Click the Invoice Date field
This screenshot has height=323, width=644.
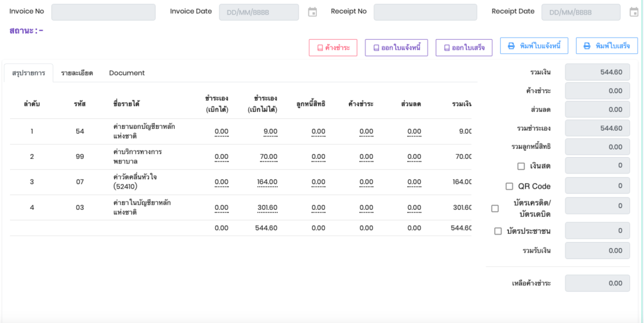258,12
